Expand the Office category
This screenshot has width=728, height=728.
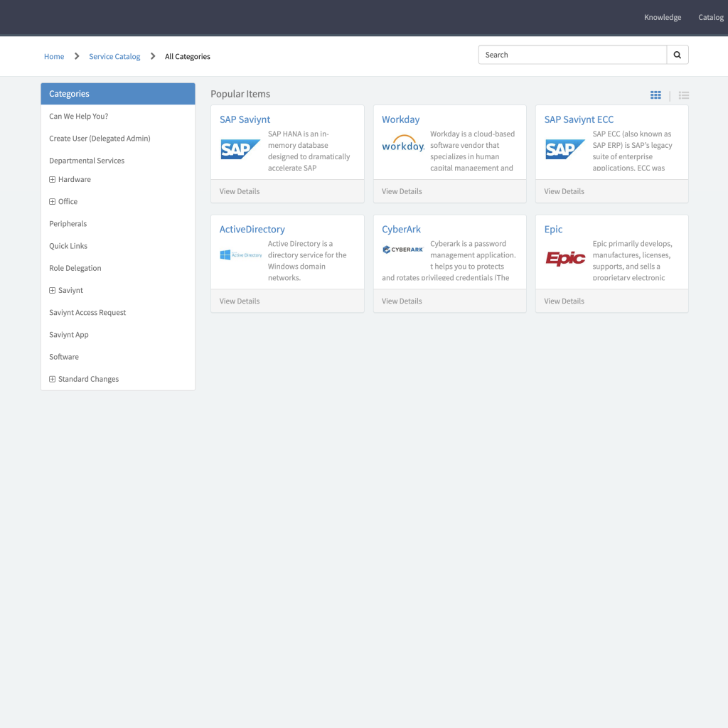coord(53,202)
